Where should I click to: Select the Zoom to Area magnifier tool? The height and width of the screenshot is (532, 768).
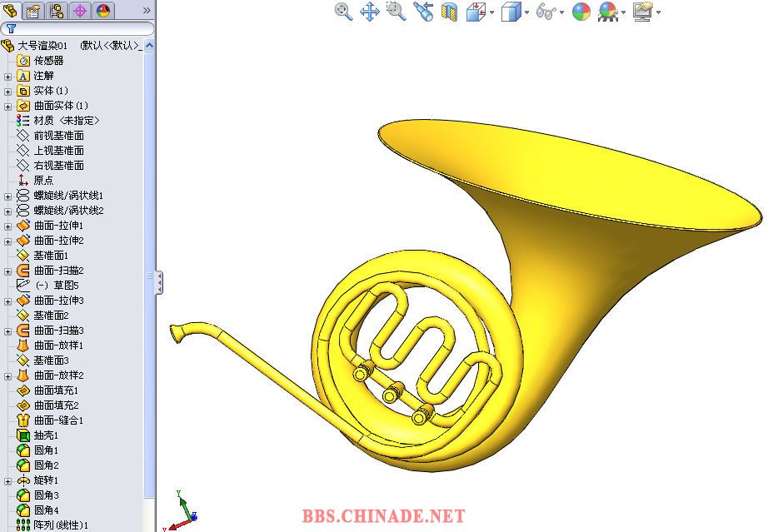click(396, 12)
